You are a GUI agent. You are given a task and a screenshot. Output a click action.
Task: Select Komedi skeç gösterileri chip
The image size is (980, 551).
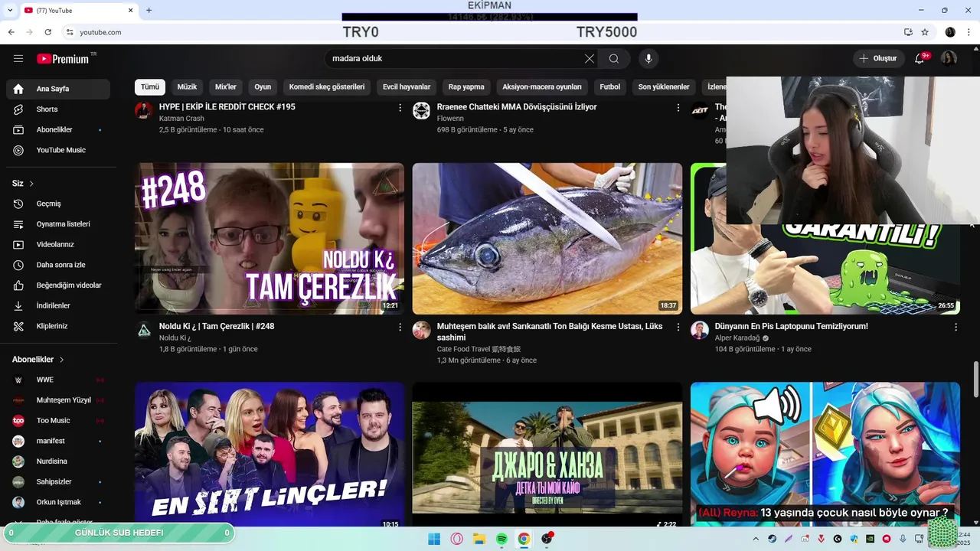(x=327, y=87)
